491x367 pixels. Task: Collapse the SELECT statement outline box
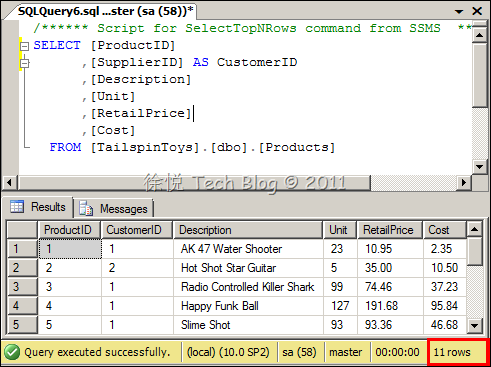24,46
